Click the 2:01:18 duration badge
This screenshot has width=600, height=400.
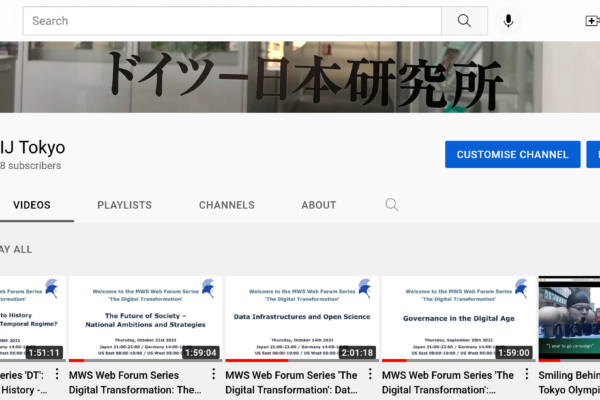pos(357,353)
